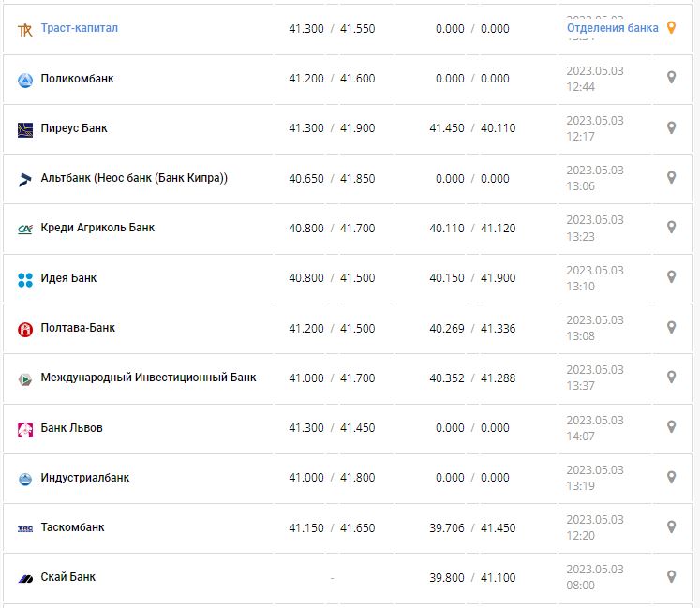700x608 pixels.
Task: Click the Индустриалбанк map pin icon
Action: 671,477
